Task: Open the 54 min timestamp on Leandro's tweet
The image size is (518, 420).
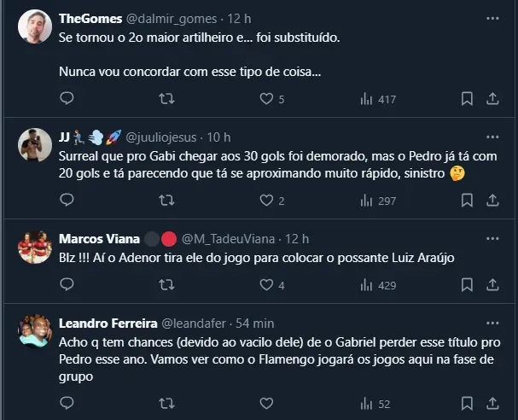Action: pyautogui.click(x=255, y=323)
